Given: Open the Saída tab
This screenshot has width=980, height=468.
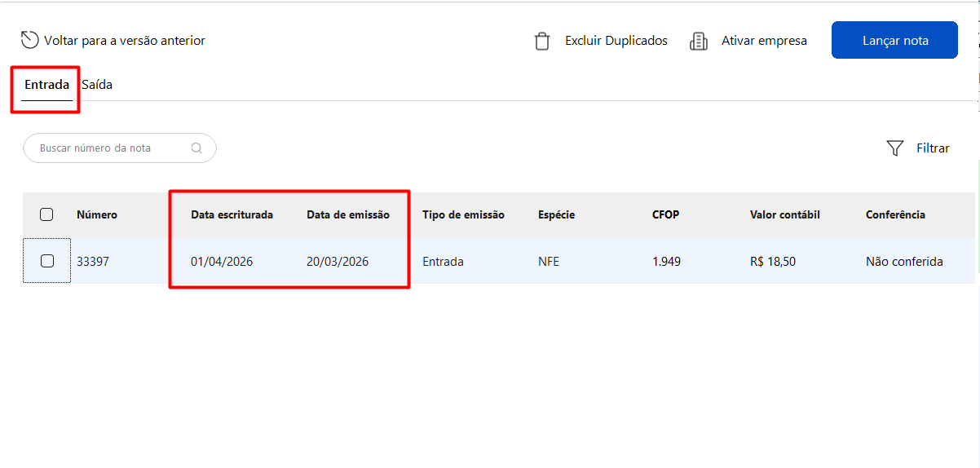Looking at the screenshot, I should (x=97, y=85).
